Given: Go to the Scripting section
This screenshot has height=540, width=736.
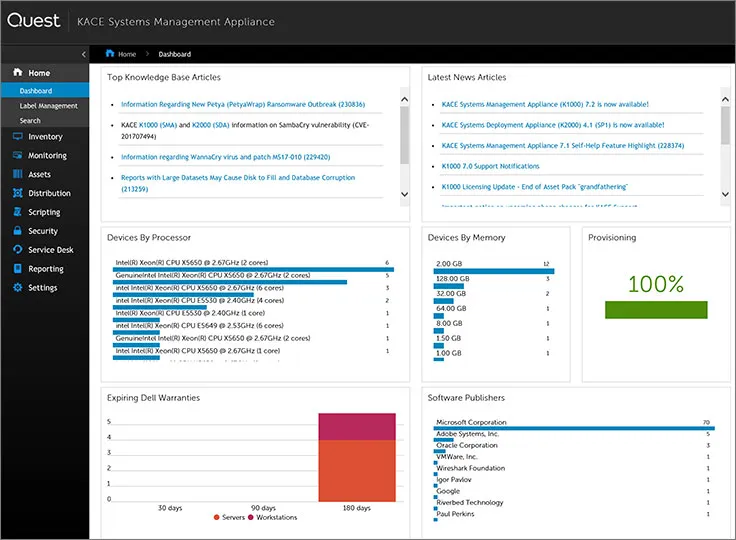Looking at the screenshot, I should [x=45, y=212].
